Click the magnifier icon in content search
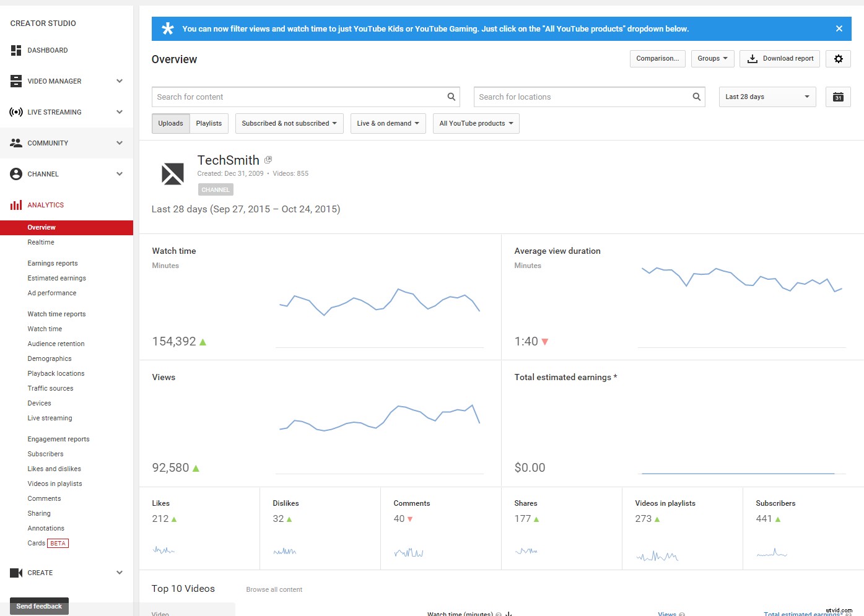Viewport: 864px width, 616px height. (451, 97)
